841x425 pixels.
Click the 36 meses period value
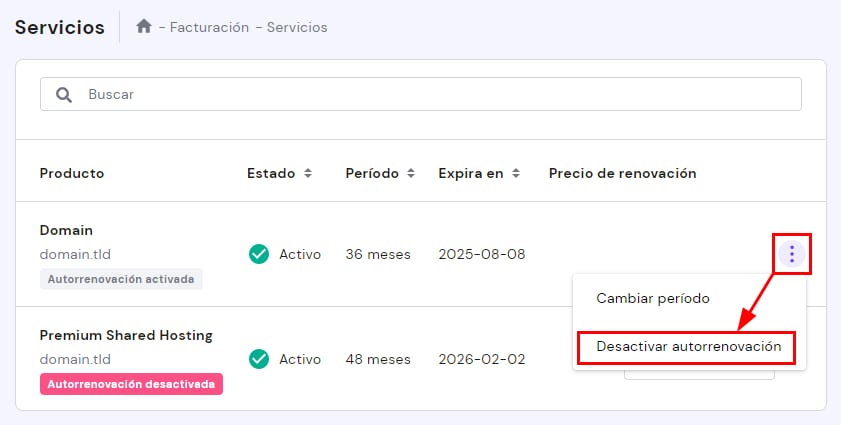378,254
